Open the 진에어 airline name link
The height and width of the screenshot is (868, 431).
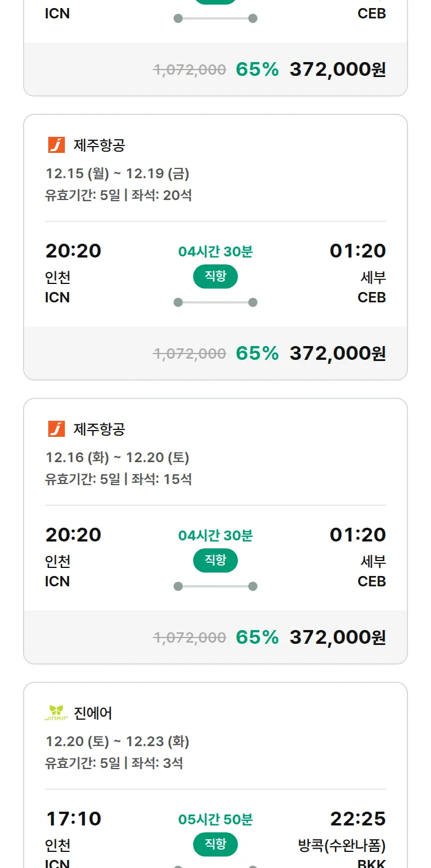tap(93, 713)
